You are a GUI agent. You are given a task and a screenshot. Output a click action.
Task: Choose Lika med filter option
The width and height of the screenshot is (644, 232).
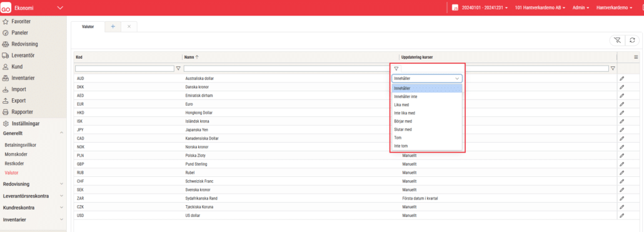click(427, 104)
